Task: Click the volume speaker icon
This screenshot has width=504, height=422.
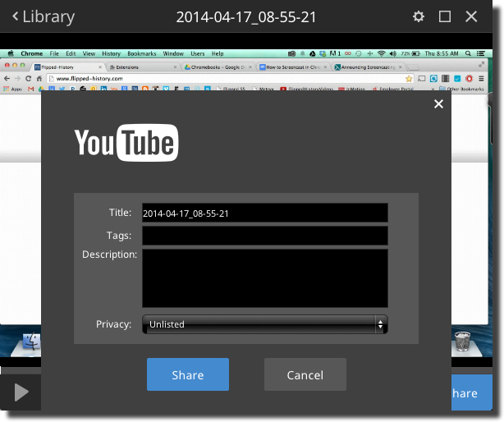Action: (x=393, y=53)
